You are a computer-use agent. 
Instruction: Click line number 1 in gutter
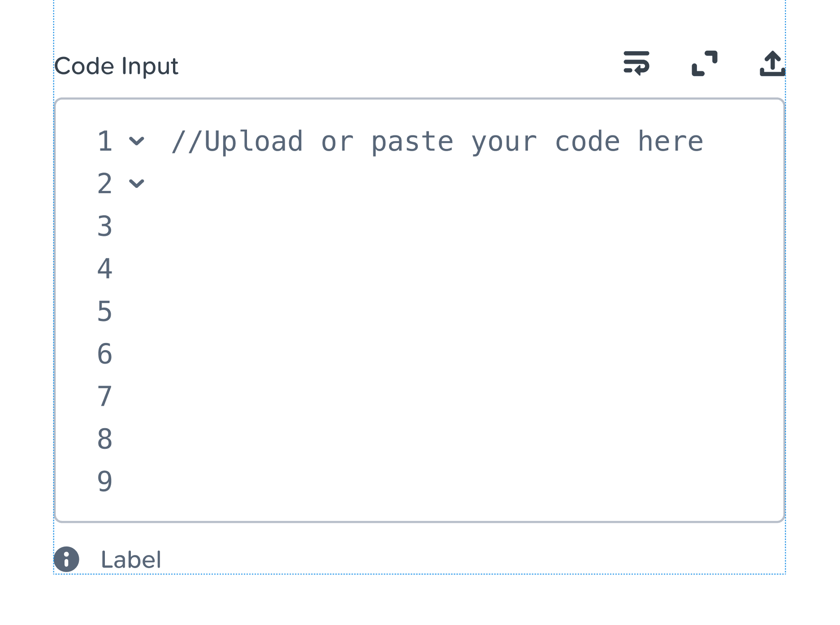coord(104,141)
